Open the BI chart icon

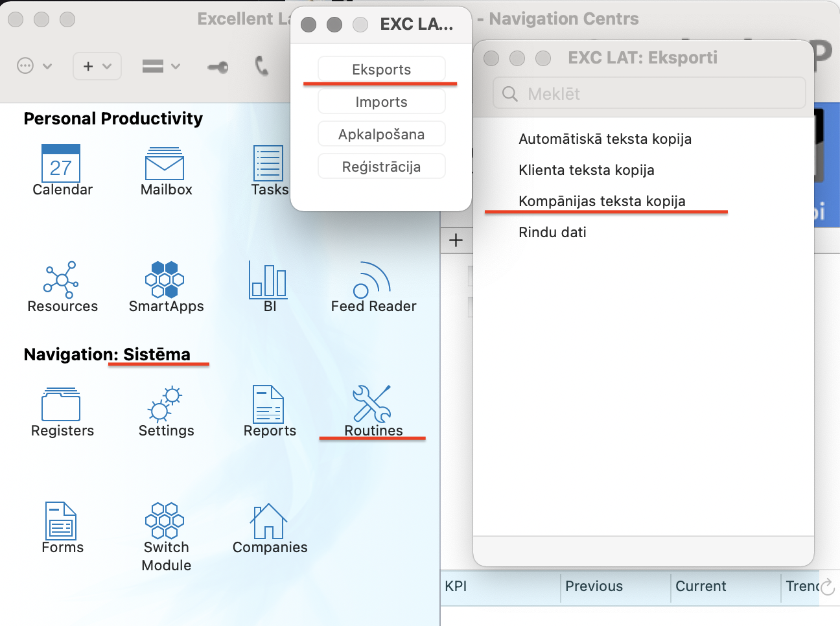[x=269, y=281]
